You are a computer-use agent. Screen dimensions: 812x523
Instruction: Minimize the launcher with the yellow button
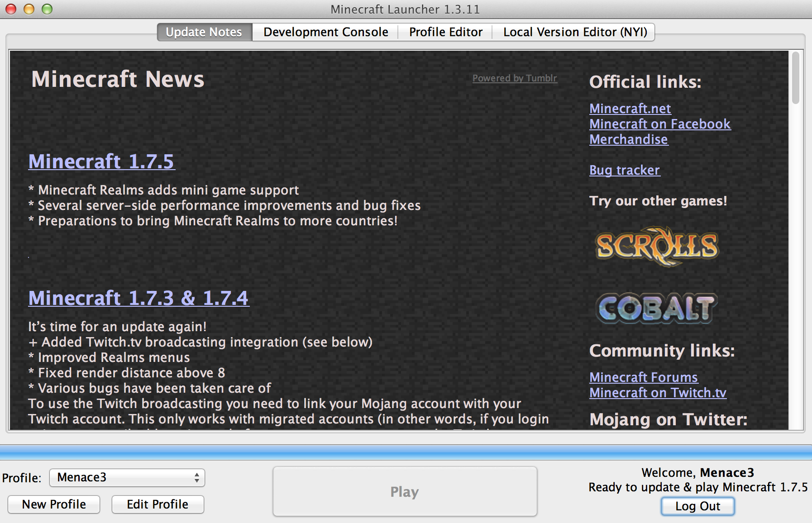pos(29,9)
